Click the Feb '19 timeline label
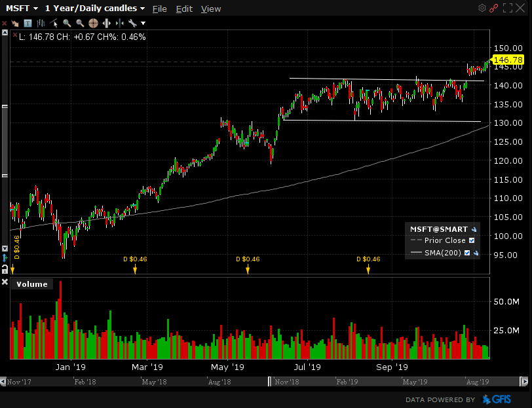The width and height of the screenshot is (532, 408). 347,382
